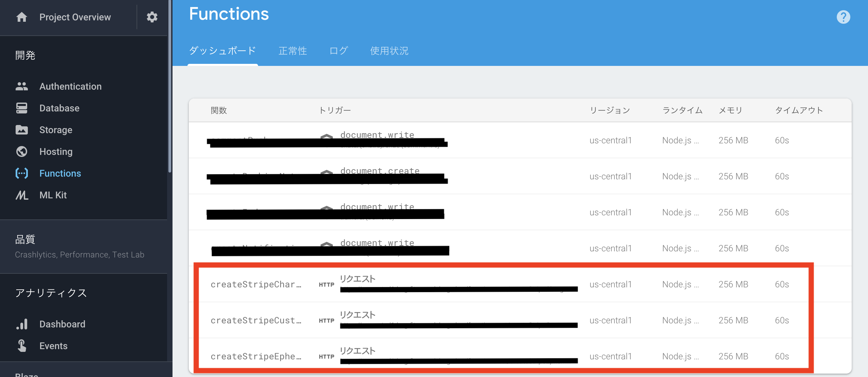The height and width of the screenshot is (377, 868).
Task: Select the 使用状況 tab
Action: pyautogui.click(x=389, y=51)
